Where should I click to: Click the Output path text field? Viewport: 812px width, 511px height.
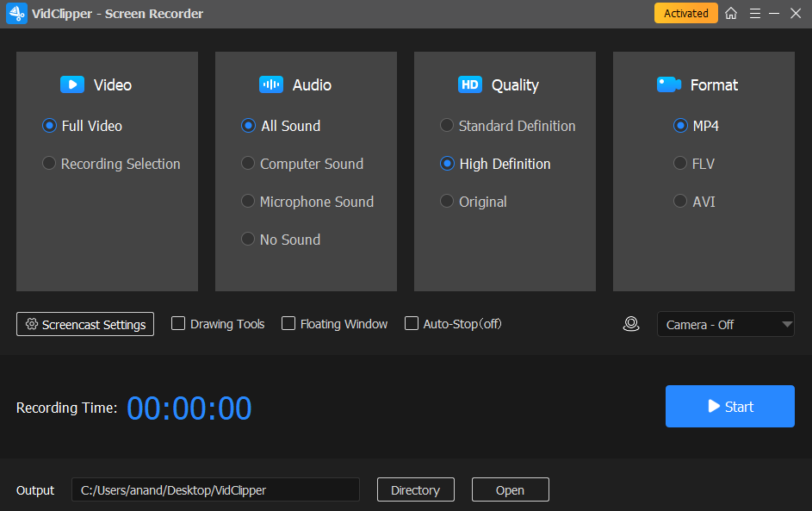[x=215, y=489]
